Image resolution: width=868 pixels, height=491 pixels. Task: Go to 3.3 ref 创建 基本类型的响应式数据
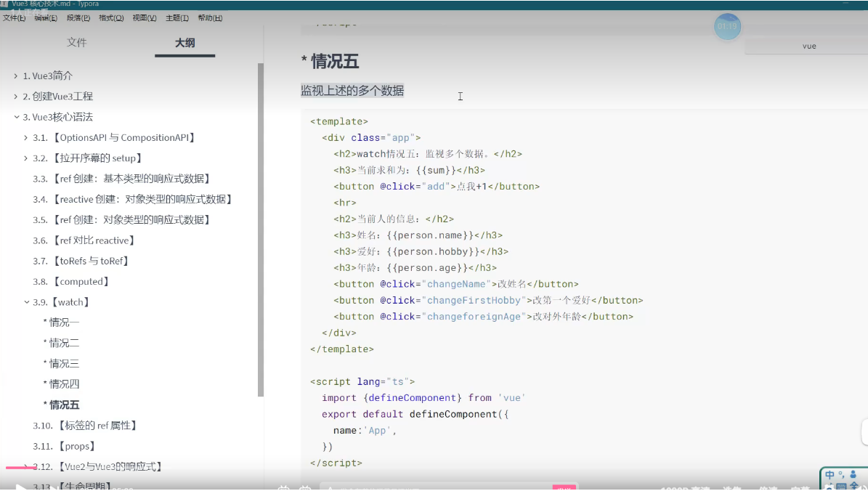[123, 179]
